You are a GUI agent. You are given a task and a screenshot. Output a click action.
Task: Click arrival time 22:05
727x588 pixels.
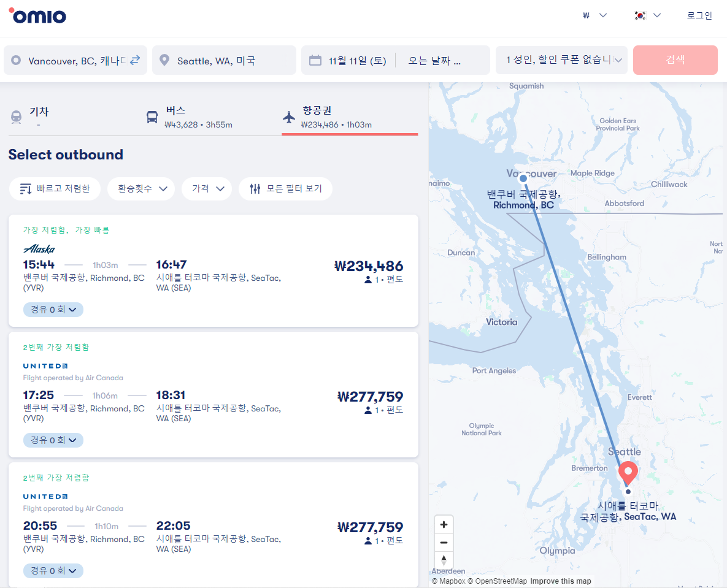(x=174, y=526)
